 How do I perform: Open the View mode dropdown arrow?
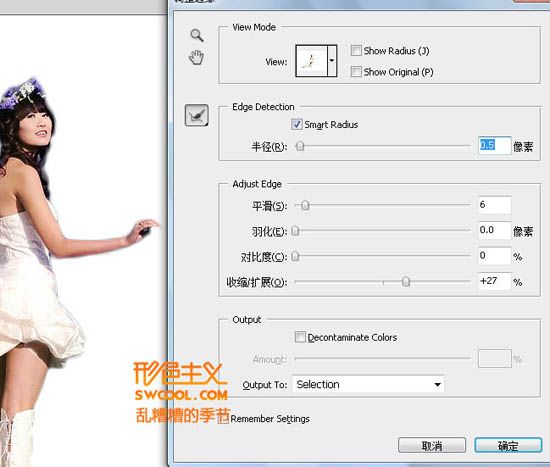coord(332,61)
